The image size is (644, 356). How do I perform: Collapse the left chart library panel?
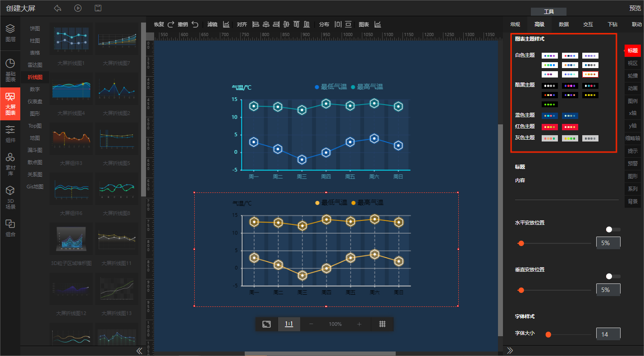click(139, 351)
